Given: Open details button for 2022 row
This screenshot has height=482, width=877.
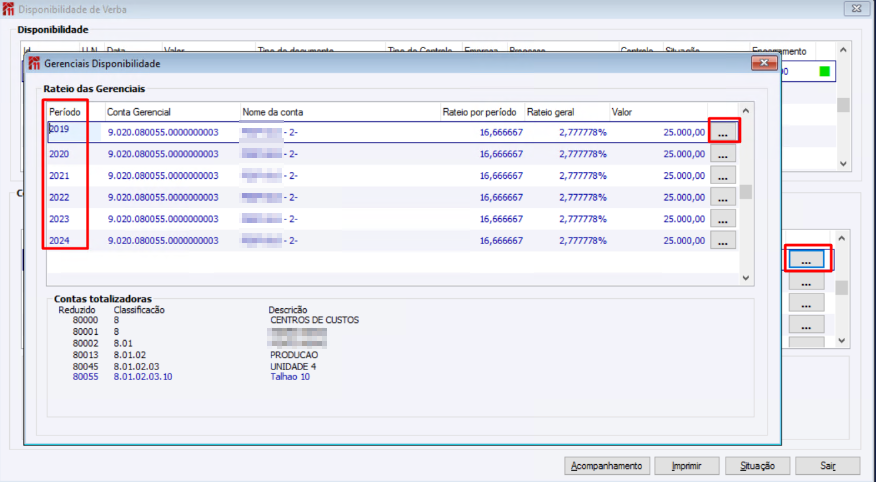Looking at the screenshot, I should (723, 197).
